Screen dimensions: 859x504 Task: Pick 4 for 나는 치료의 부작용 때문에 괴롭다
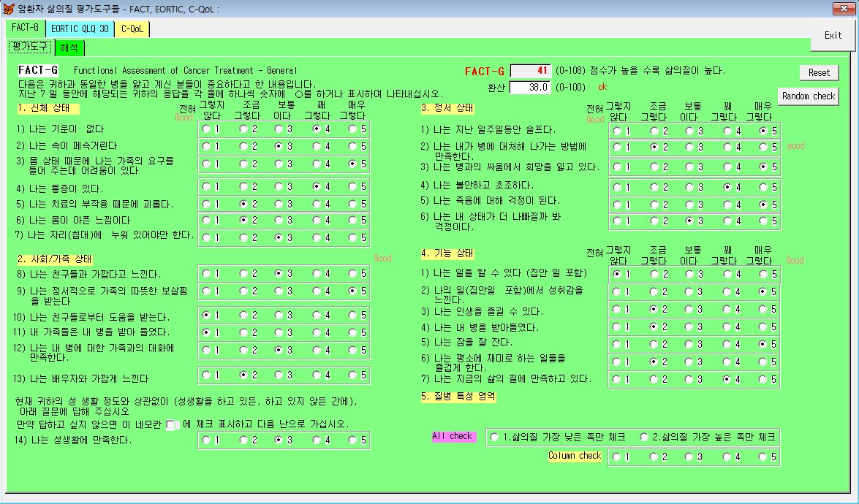tap(317, 204)
